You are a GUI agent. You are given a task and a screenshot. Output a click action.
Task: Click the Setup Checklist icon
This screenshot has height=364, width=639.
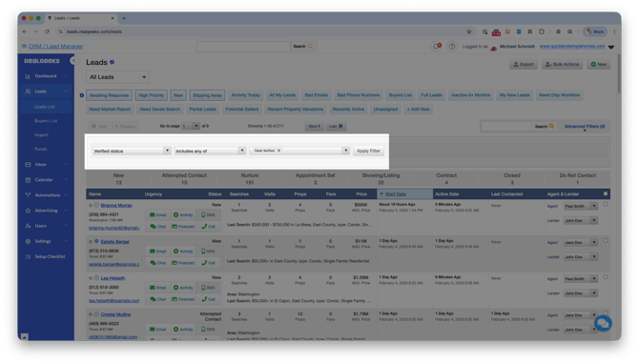(28, 256)
